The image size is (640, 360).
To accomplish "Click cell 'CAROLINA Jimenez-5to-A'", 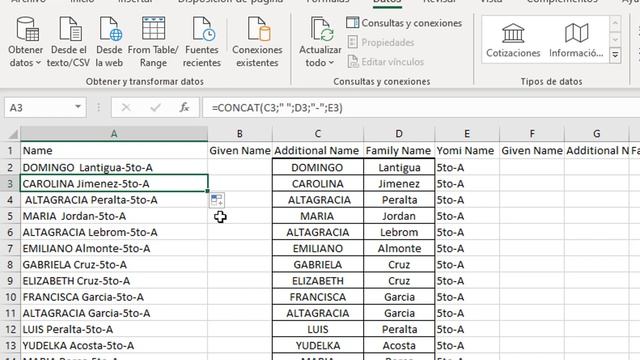I will [x=114, y=184].
